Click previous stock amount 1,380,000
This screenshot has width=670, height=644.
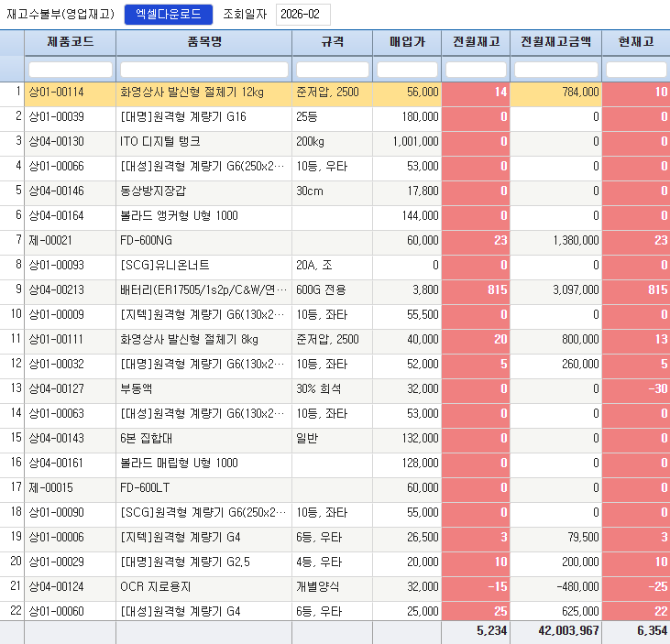576,241
